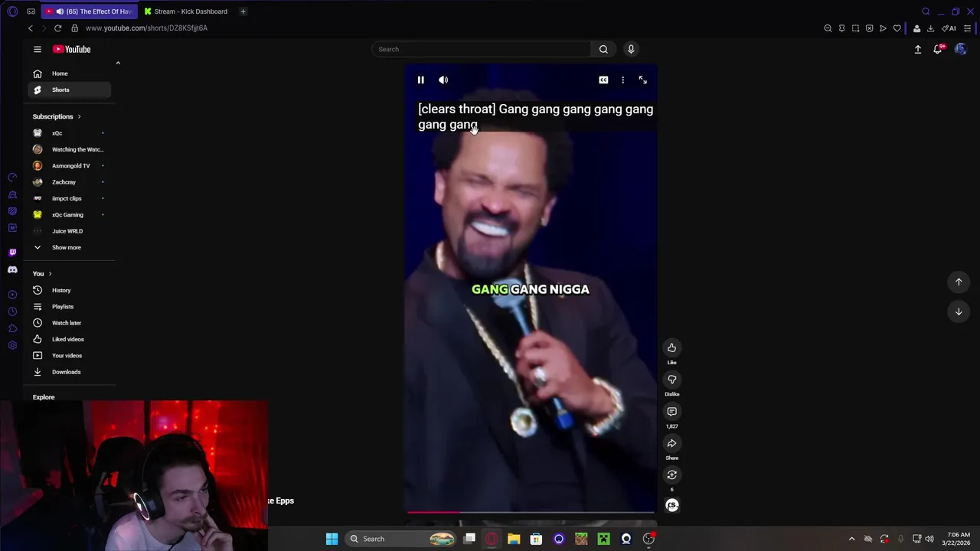Open History in the sidebar
Viewport: 980px width, 551px height.
point(70,290)
